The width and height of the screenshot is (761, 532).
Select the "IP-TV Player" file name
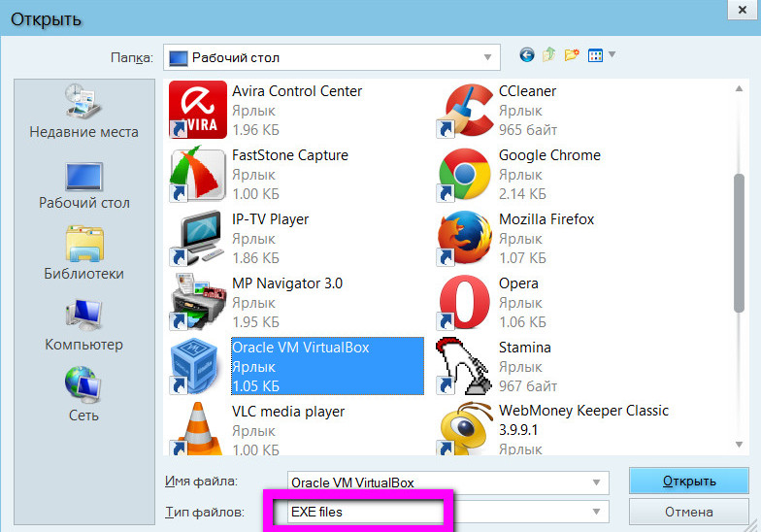point(270,219)
